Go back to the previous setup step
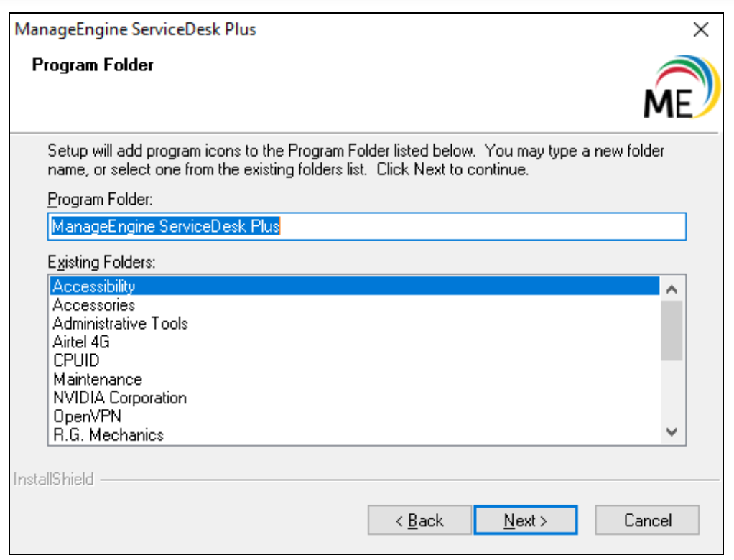The width and height of the screenshot is (734, 560). (419, 521)
